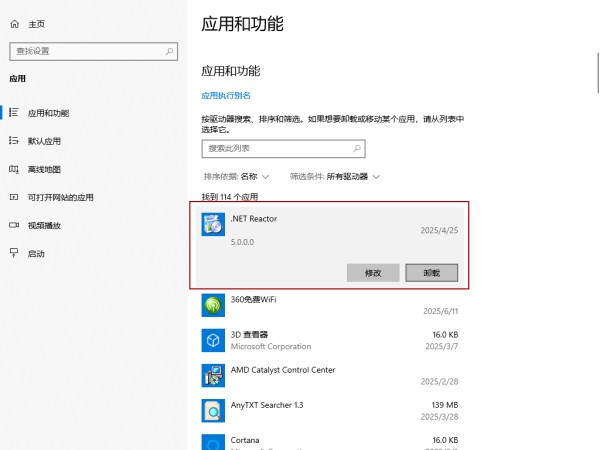Go to 可打开网站的应用 page
Screen dimensions: 600x450
[60, 197]
